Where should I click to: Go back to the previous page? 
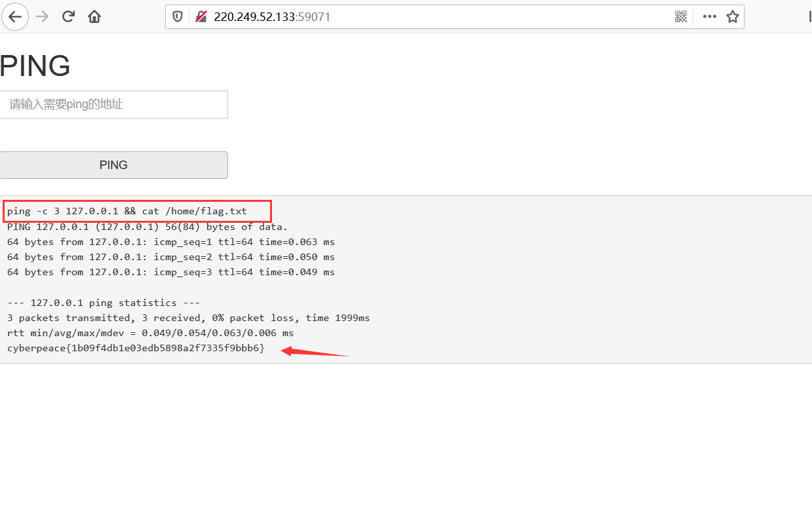pos(14,17)
